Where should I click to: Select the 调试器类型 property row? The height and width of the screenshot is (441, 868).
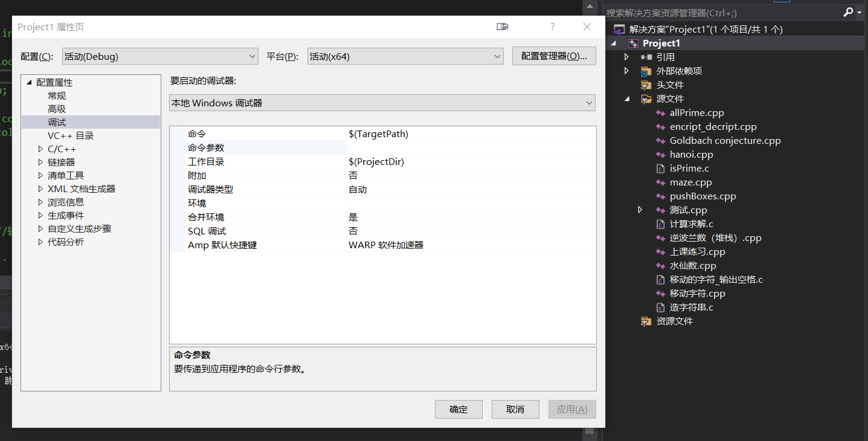click(383, 190)
